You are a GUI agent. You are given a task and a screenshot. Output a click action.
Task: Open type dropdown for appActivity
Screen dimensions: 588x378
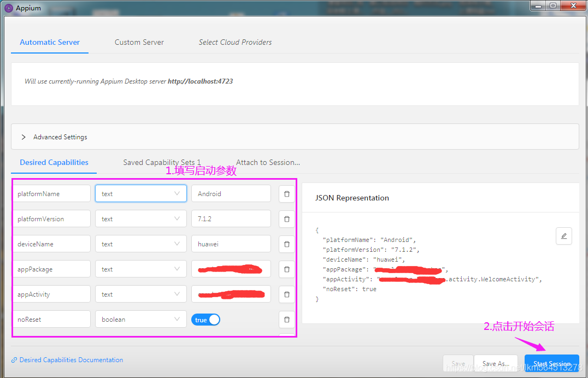point(140,294)
